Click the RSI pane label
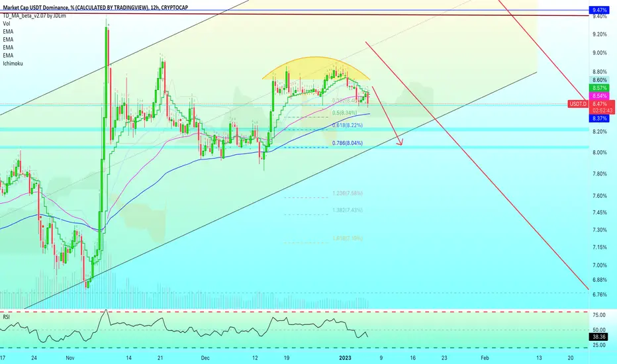This screenshot has width=617, height=364. click(7, 317)
